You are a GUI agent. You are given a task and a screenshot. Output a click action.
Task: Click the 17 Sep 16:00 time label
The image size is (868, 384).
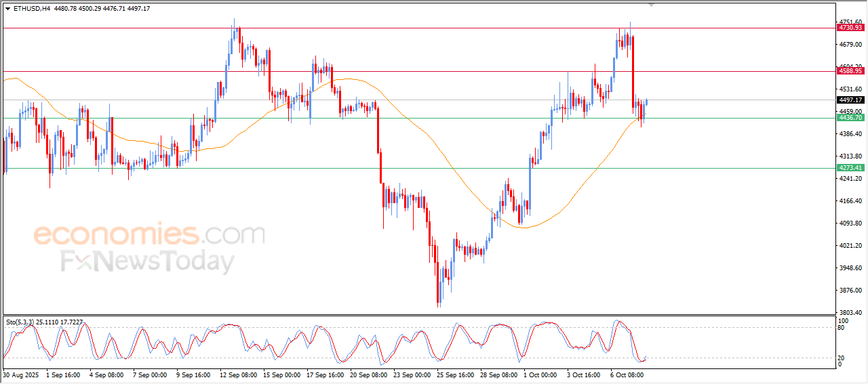[325, 374]
